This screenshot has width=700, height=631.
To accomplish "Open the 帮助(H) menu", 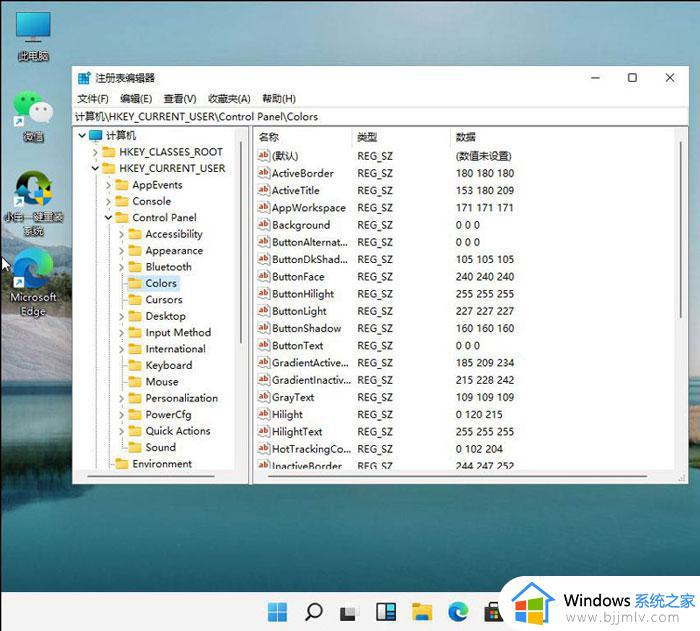I will 279,99.
